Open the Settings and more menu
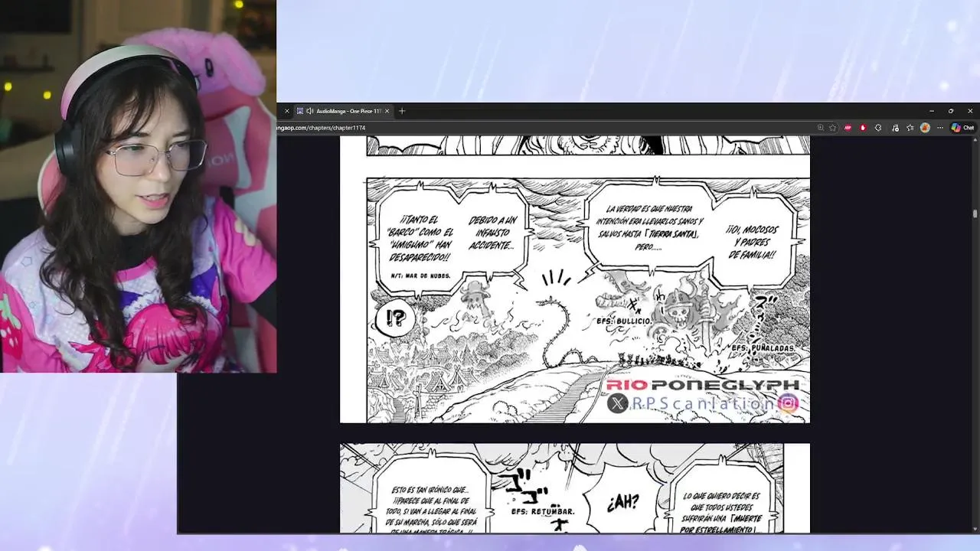 940,128
